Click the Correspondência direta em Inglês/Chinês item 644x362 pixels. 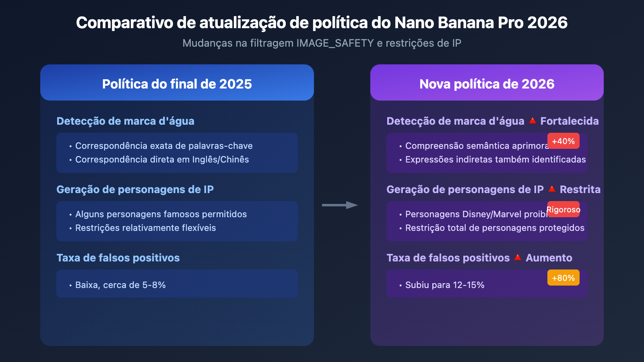162,159
